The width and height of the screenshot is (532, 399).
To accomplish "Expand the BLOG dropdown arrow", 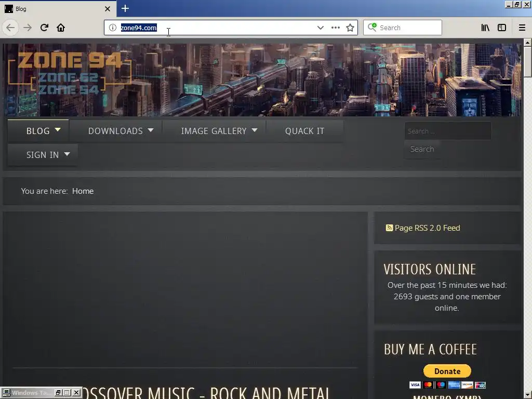I will click(x=58, y=129).
